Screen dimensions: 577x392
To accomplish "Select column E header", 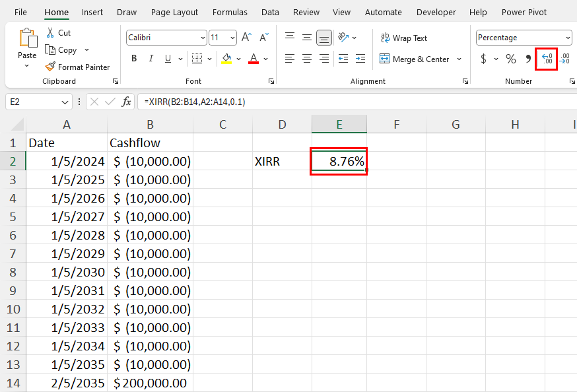I will [339, 124].
